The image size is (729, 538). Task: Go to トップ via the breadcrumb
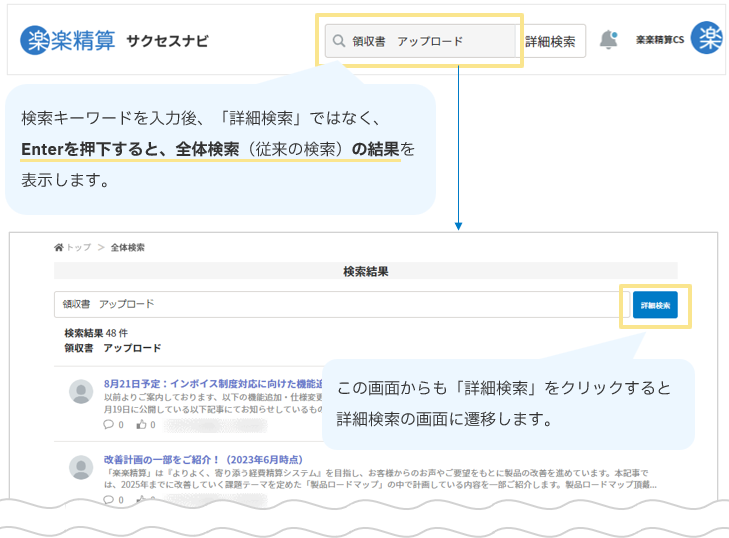point(78,247)
